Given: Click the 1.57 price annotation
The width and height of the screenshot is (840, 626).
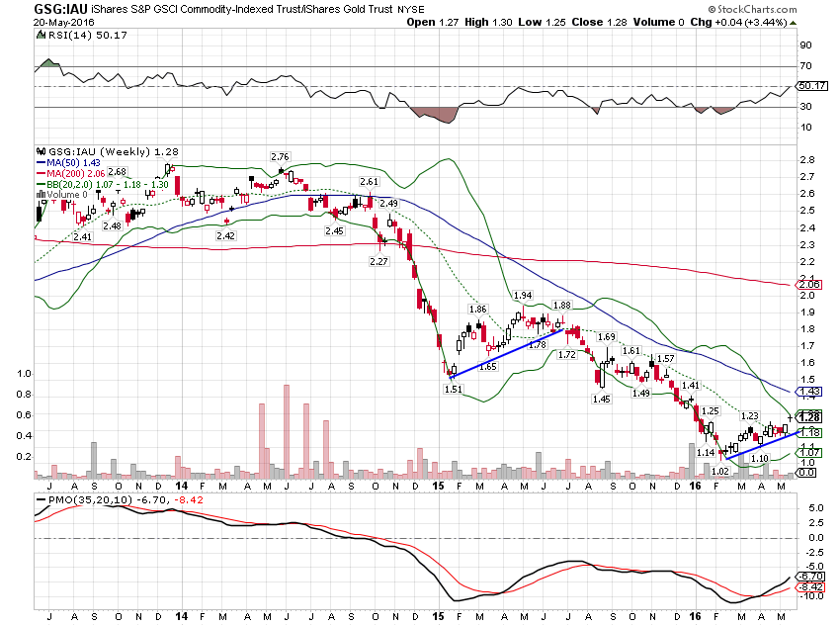Looking at the screenshot, I should [665, 359].
